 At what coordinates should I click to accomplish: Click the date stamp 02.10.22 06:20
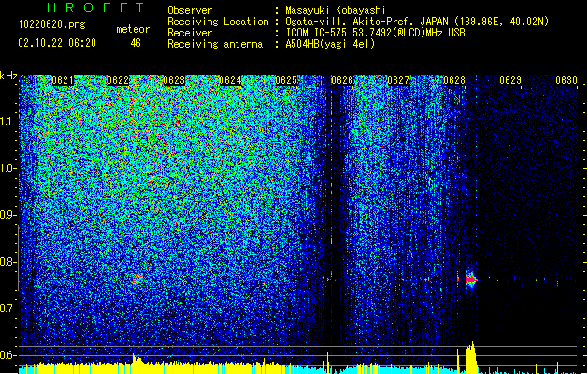coord(57,43)
